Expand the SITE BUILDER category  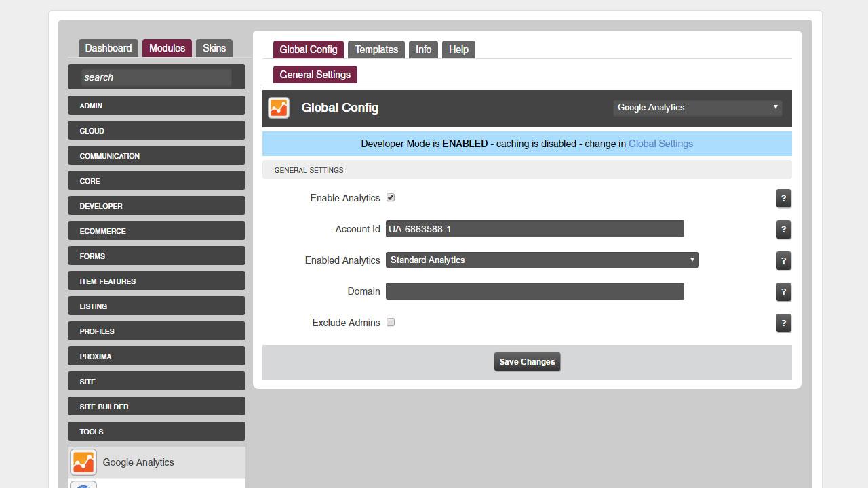157,407
